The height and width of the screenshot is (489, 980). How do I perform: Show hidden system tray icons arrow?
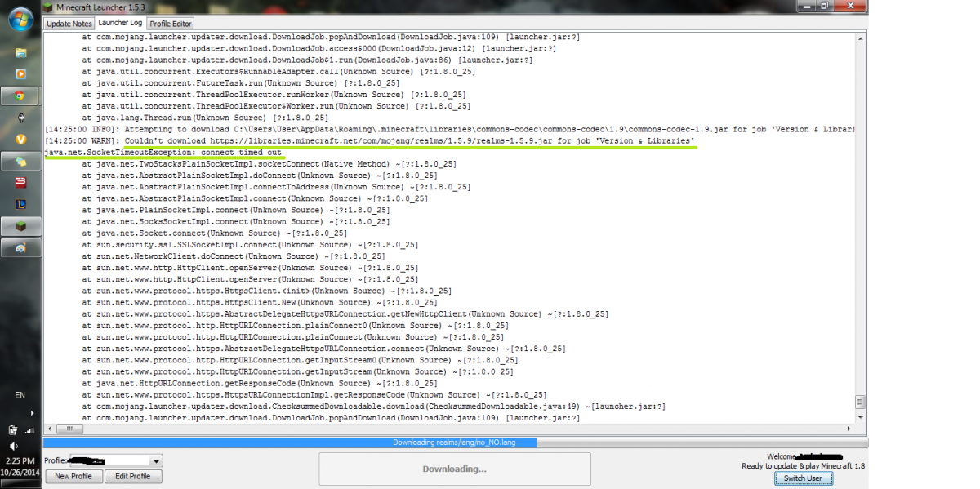(32, 413)
